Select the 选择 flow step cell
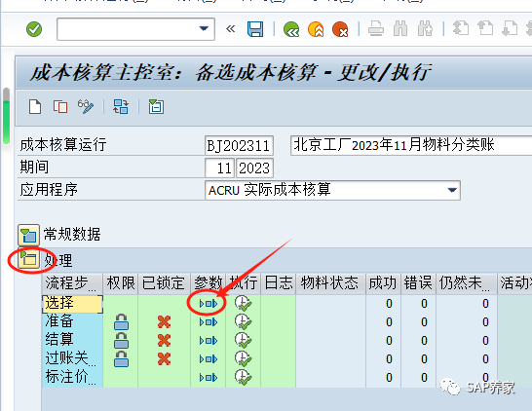 click(72, 304)
